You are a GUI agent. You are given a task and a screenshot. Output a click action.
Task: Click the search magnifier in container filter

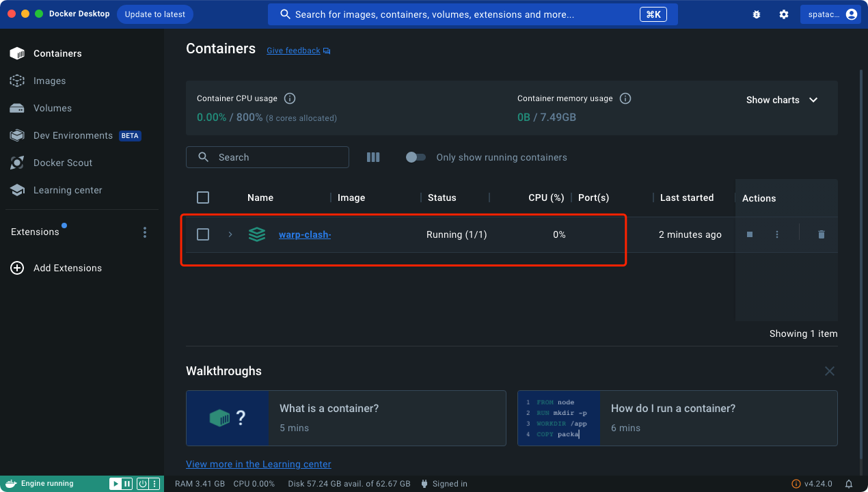coord(203,157)
